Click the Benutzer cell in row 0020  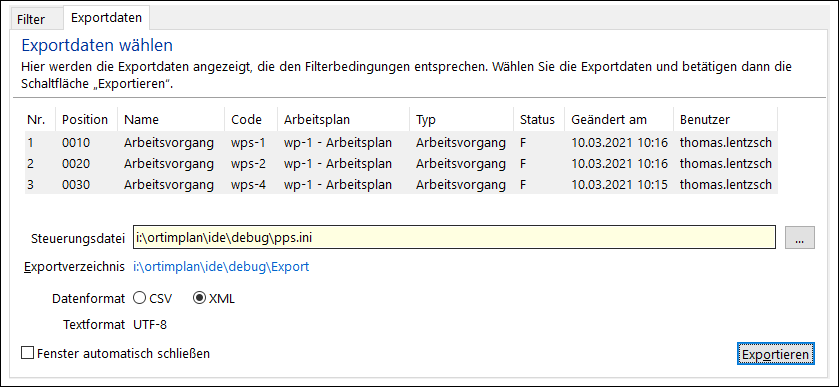pos(726,163)
